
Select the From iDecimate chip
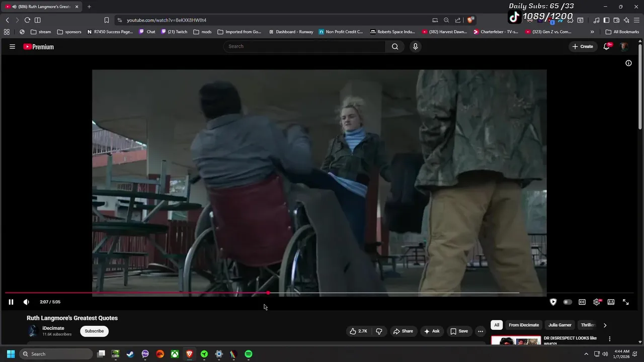click(524, 325)
